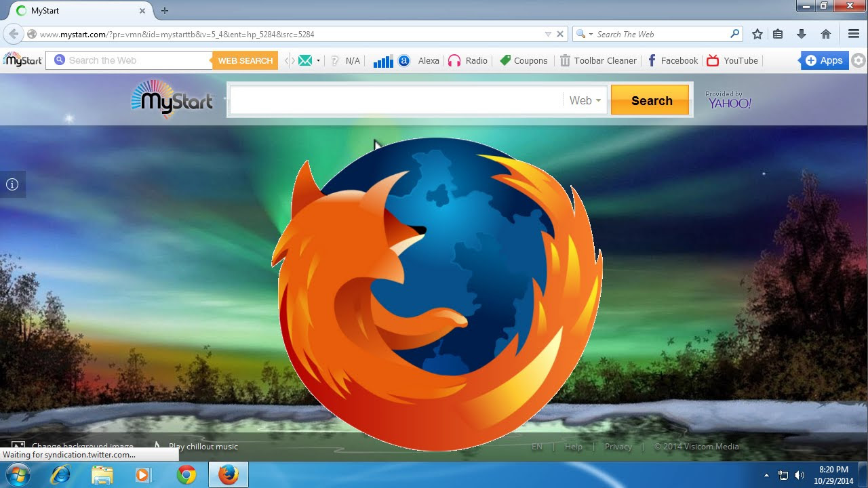Image resolution: width=868 pixels, height=488 pixels.
Task: Open toolbar settings gear icon
Action: (x=859, y=60)
